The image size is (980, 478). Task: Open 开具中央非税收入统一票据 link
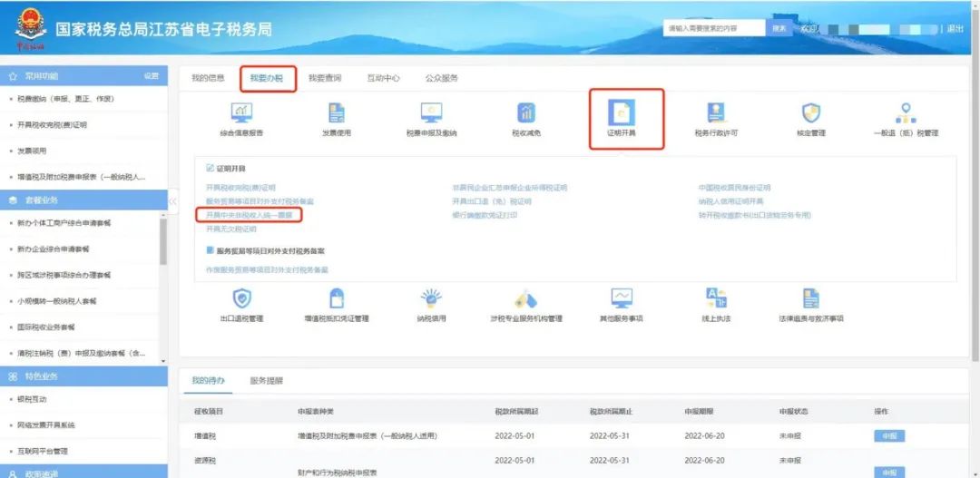pos(250,215)
